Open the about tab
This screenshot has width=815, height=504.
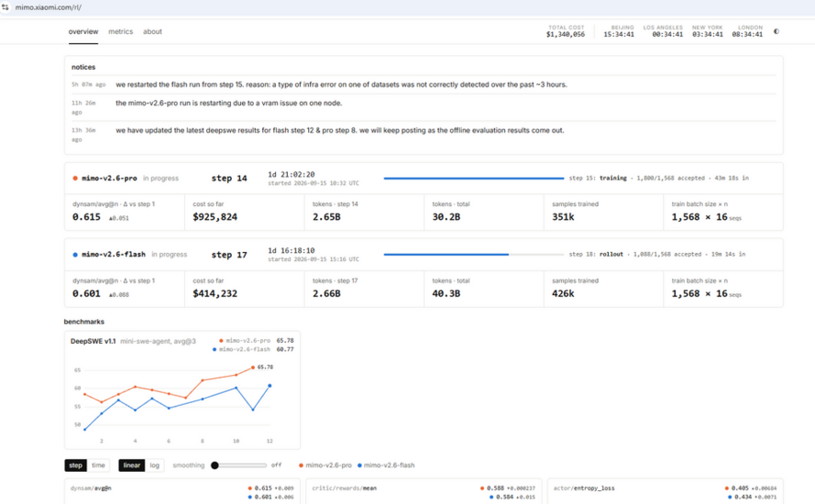pos(152,32)
